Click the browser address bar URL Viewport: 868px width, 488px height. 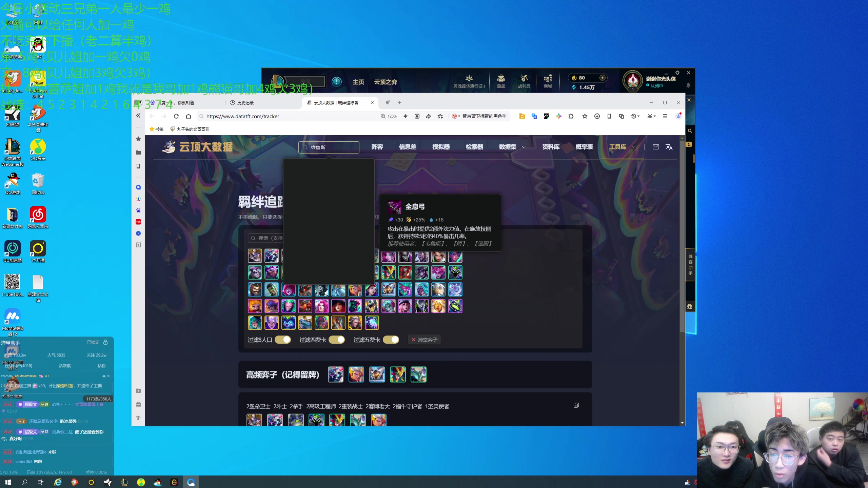coord(243,116)
